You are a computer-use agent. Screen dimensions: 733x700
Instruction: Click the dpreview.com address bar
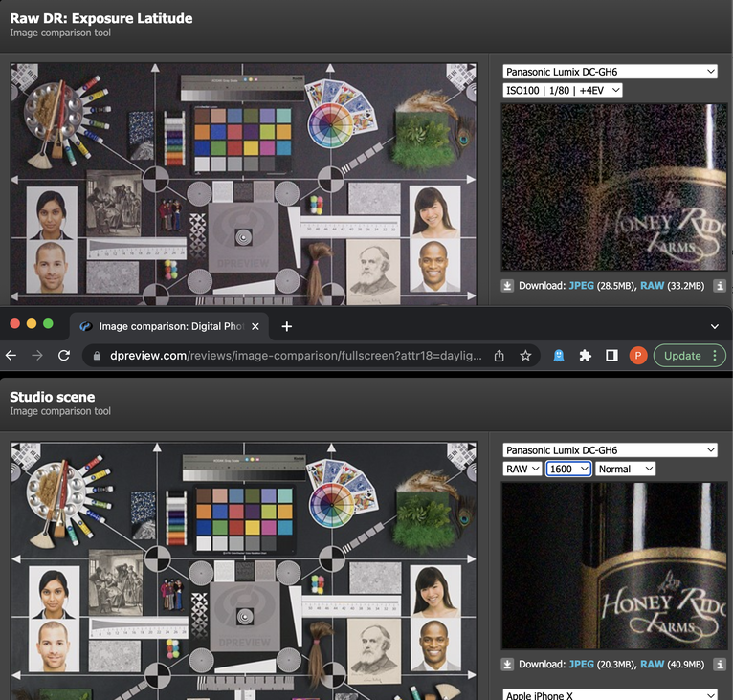tap(287, 355)
